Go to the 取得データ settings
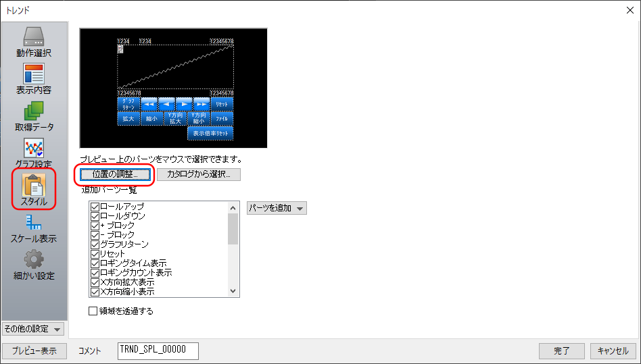641x364 pixels. [34, 115]
